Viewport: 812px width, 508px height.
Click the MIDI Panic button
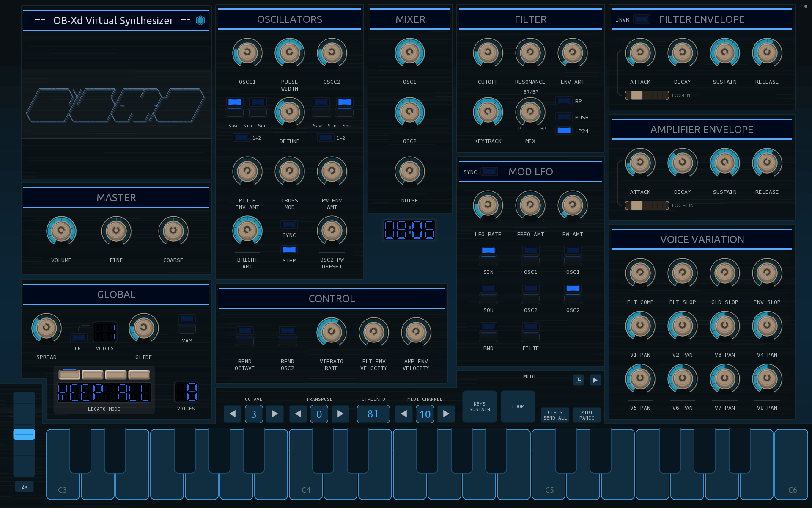click(x=587, y=415)
